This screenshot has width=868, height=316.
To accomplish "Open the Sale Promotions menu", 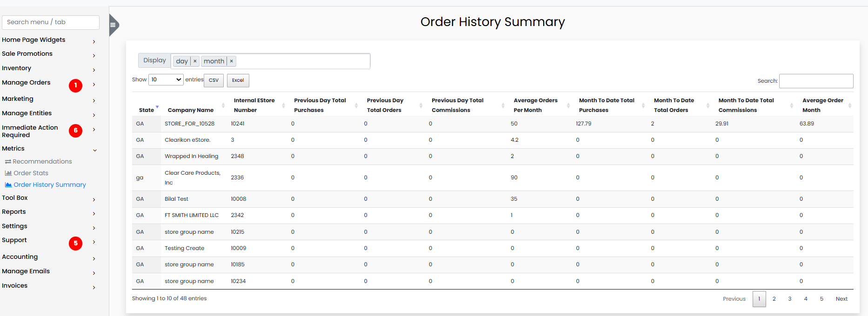I will point(27,54).
